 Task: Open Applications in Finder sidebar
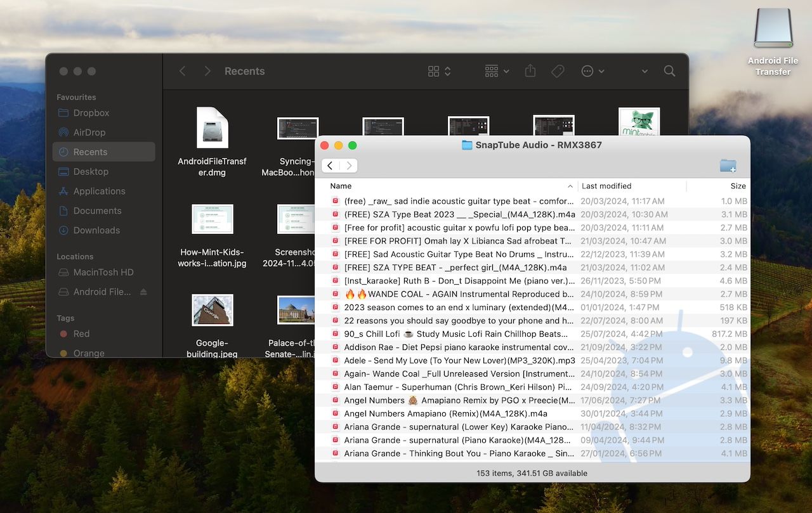104,192
